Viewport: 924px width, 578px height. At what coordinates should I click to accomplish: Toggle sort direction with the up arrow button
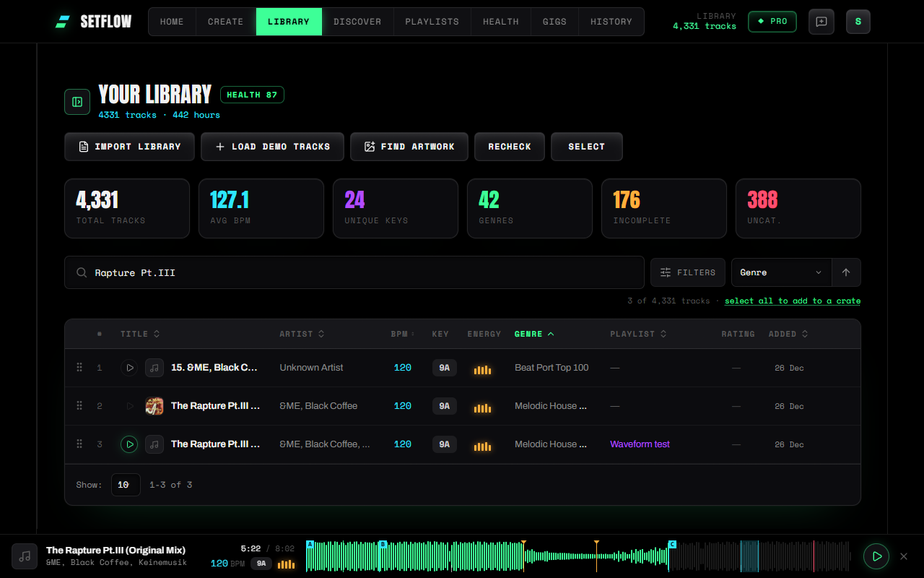846,272
